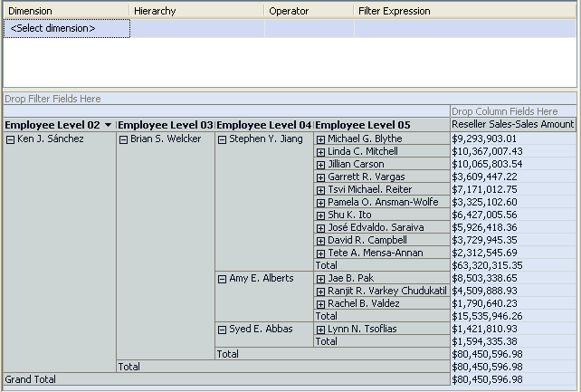Open the Select dimension dropdown cell
Viewport: 581px width, 392px height.
pyautogui.click(x=67, y=29)
